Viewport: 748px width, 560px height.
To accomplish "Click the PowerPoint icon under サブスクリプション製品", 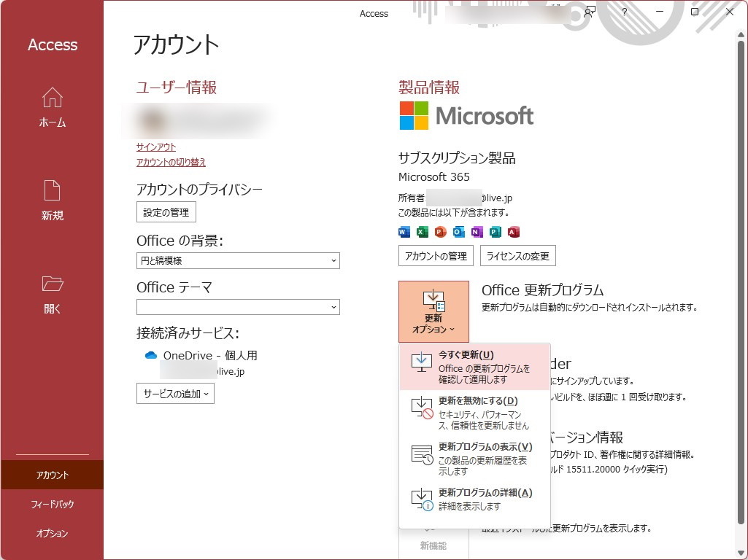I will point(439,232).
